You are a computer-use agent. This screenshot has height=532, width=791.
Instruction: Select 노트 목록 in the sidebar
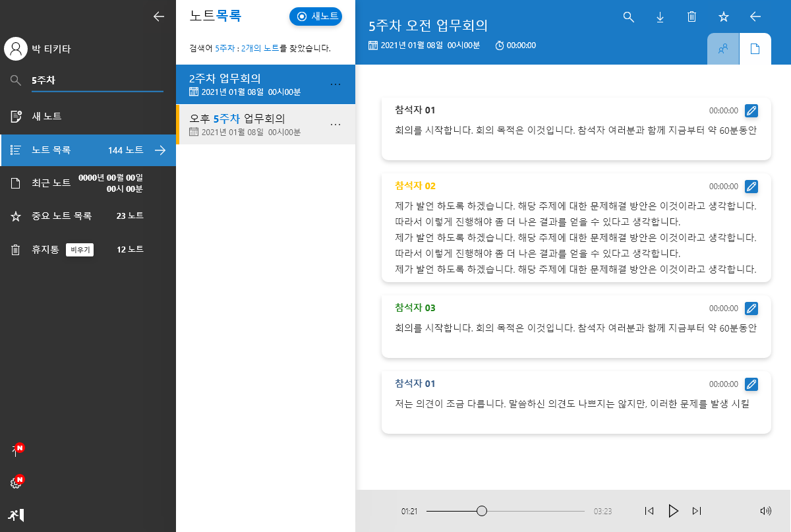point(88,150)
